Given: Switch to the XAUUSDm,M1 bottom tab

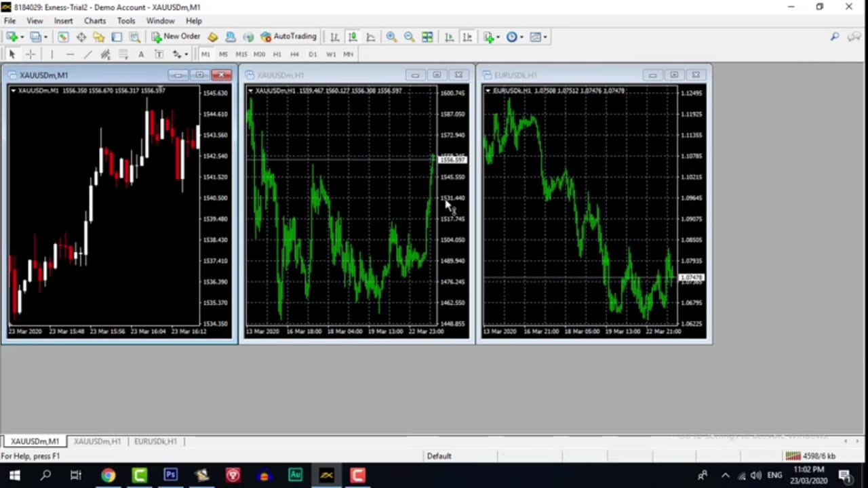Looking at the screenshot, I should tap(35, 441).
